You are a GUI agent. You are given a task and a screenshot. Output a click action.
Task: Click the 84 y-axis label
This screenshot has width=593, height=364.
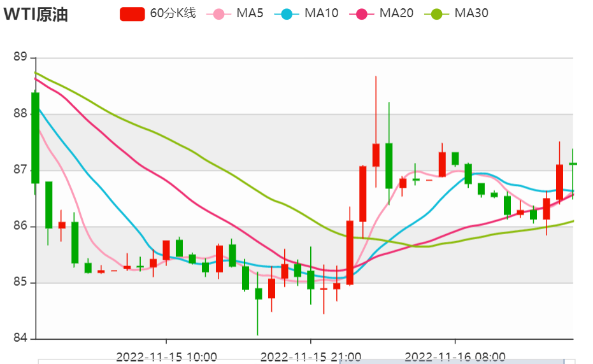(x=20, y=338)
